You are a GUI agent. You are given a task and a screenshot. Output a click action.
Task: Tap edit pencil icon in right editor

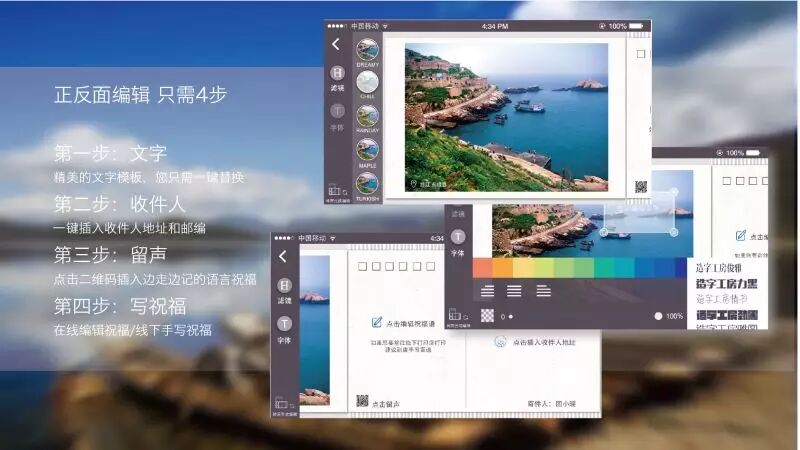741,235
